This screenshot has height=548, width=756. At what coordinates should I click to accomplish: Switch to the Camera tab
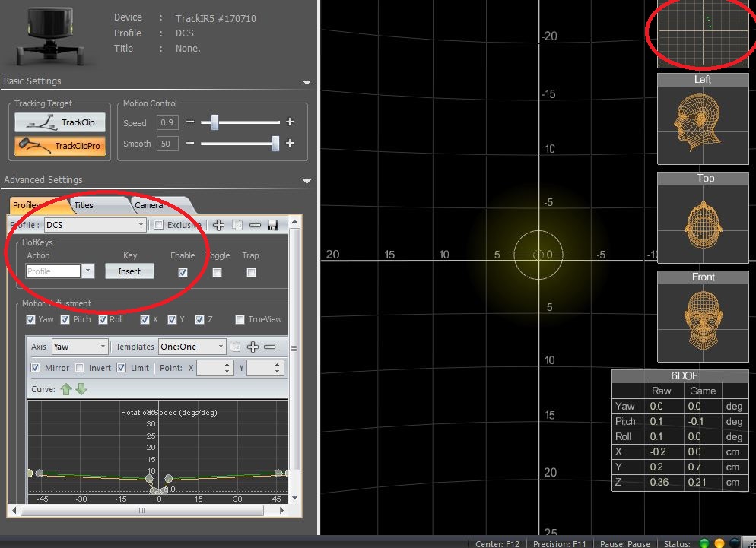[x=149, y=205]
